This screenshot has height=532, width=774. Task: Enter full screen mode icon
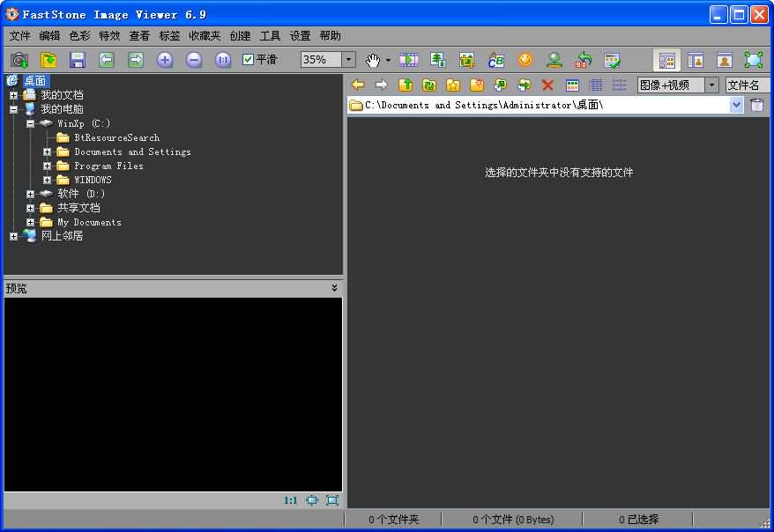(754, 60)
